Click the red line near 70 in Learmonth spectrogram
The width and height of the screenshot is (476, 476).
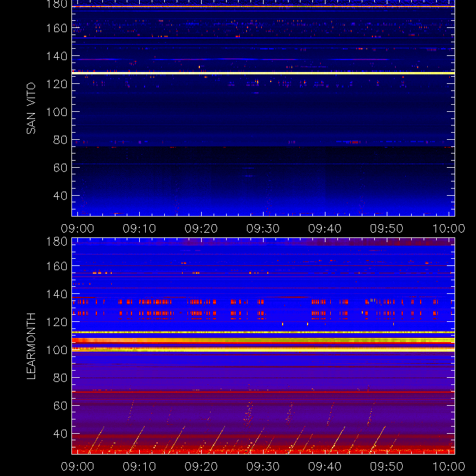click(x=263, y=392)
